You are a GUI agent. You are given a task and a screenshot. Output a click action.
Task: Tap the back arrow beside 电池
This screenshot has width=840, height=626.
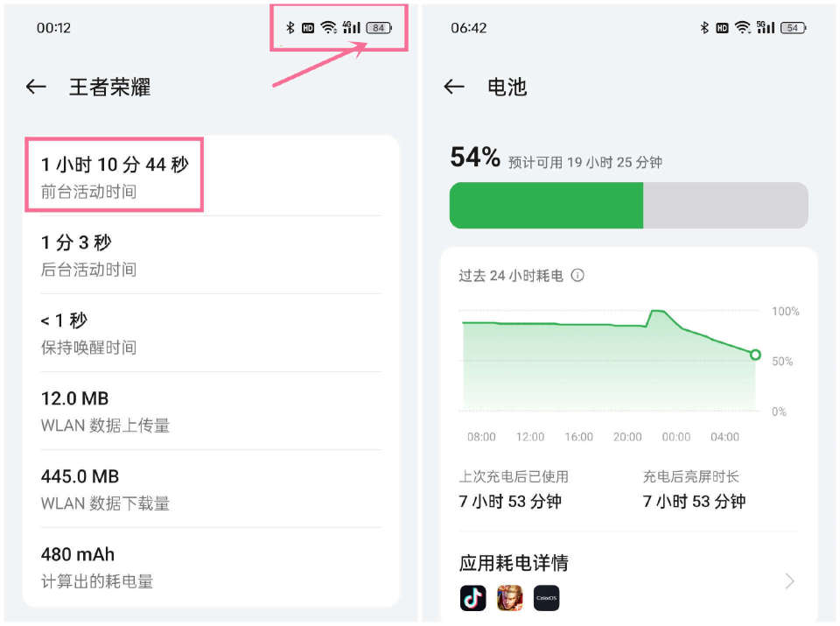tap(453, 87)
